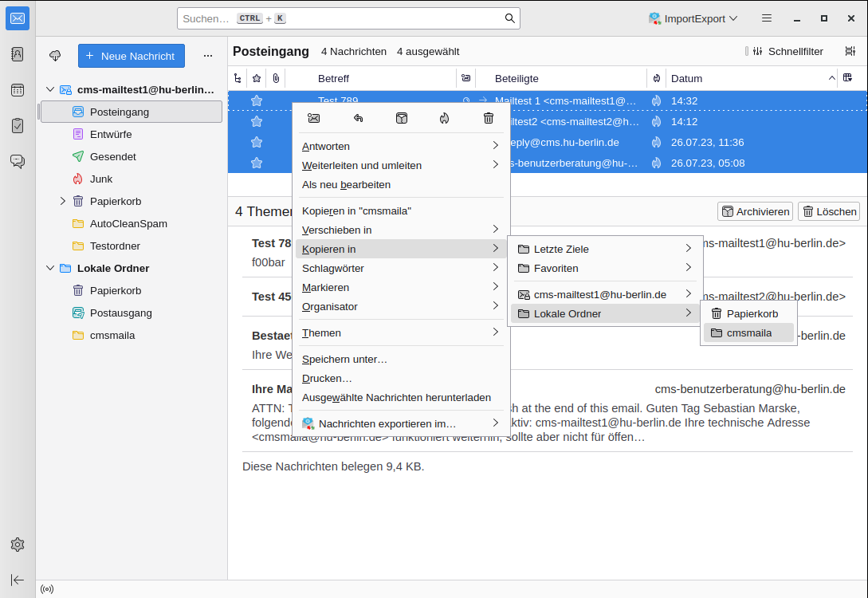
Task: Choose "Speichern unter…" from the context menu
Action: (x=344, y=359)
